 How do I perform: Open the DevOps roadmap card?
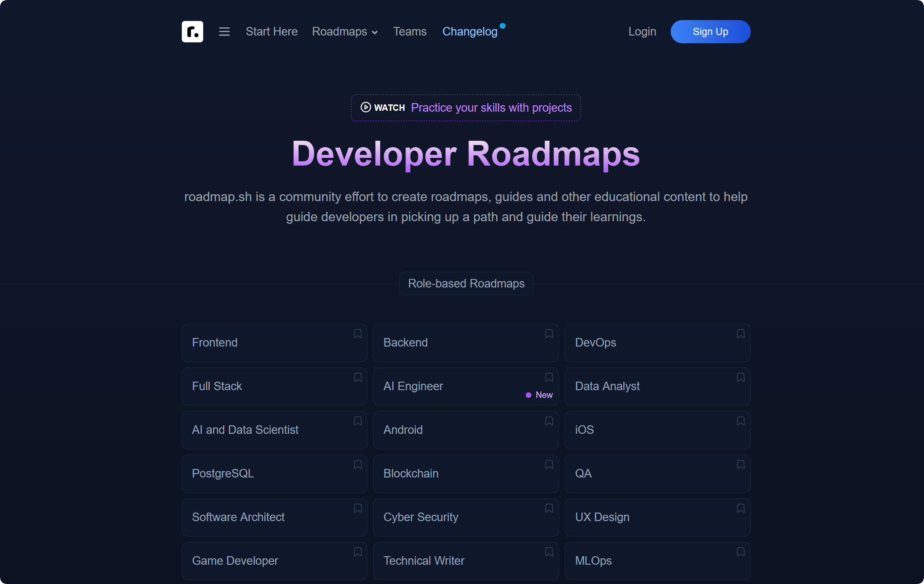657,343
